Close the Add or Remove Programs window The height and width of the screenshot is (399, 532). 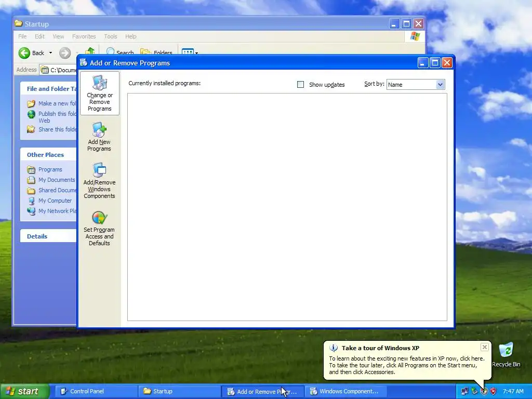pos(447,63)
